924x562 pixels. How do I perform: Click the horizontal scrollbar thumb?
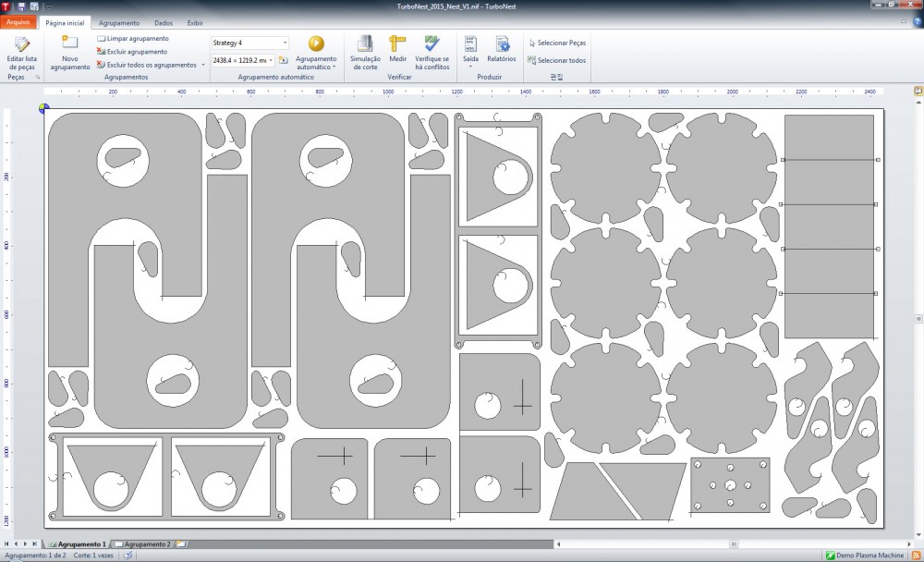pyautogui.click(x=734, y=544)
